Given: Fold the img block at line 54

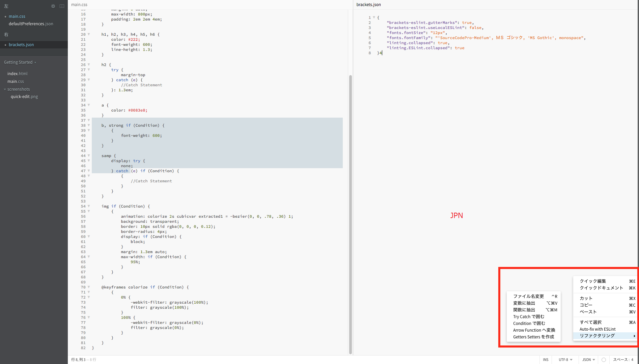Looking at the screenshot, I should [x=89, y=206].
